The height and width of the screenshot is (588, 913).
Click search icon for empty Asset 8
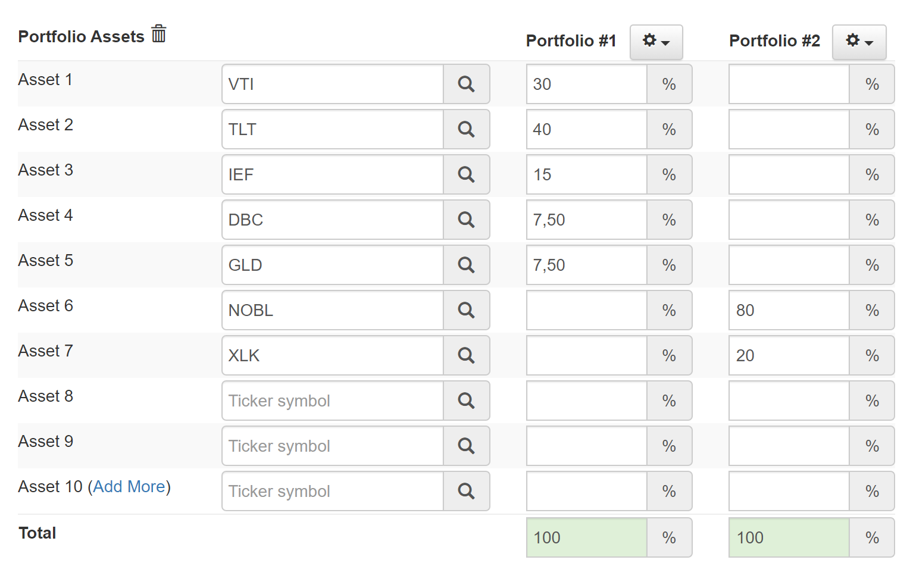tap(467, 401)
